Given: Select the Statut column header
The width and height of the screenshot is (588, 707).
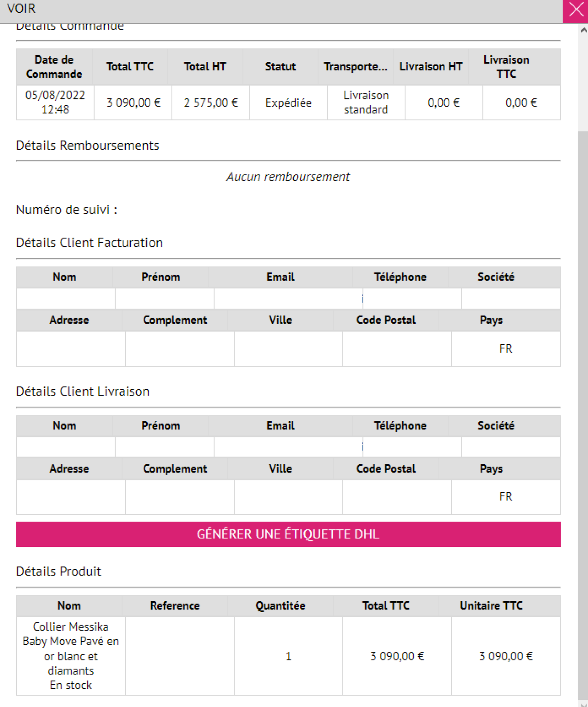Looking at the screenshot, I should point(280,67).
